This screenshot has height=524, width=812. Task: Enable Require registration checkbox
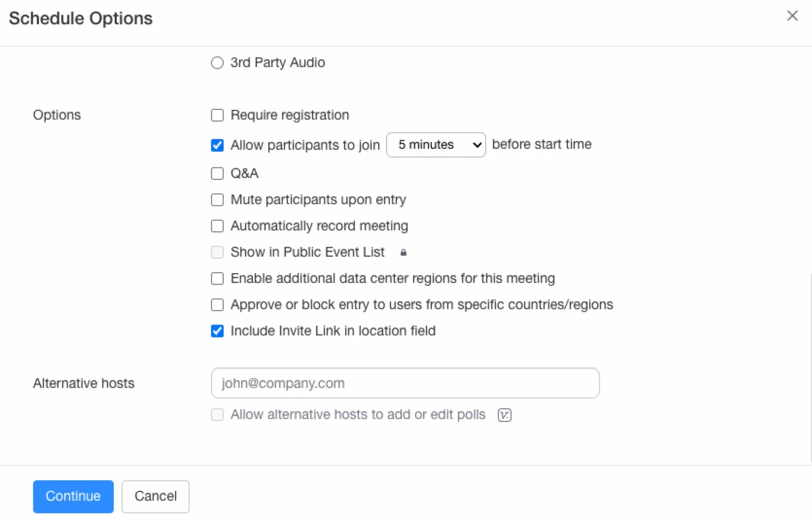pos(217,115)
